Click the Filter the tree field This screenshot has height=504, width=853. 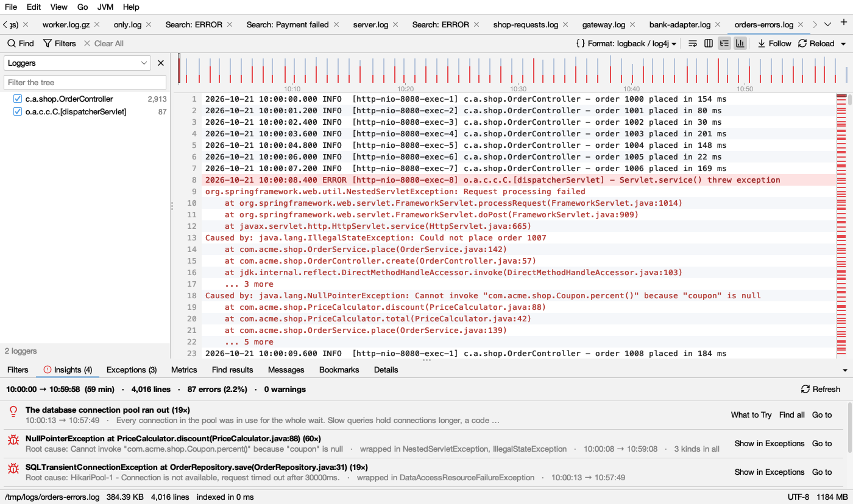85,82
